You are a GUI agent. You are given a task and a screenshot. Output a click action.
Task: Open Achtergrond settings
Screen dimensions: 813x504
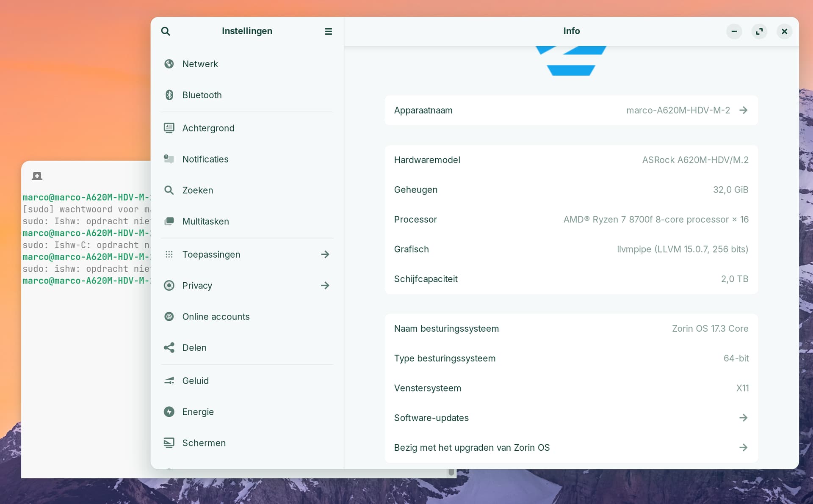[247, 128]
